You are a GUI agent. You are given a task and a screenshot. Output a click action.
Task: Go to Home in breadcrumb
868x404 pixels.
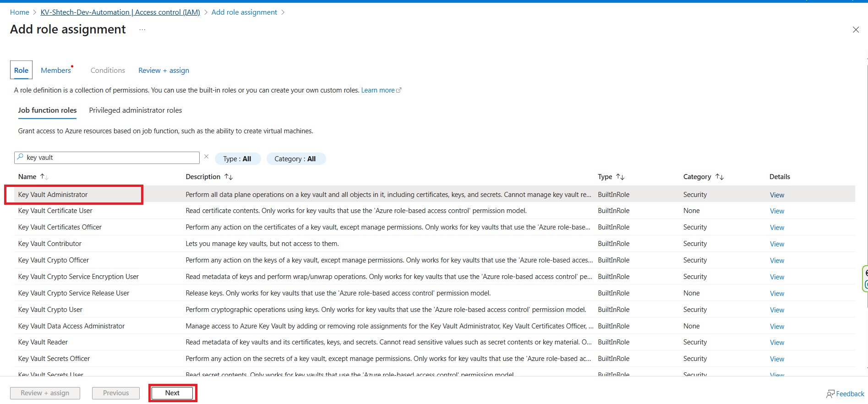click(x=19, y=12)
